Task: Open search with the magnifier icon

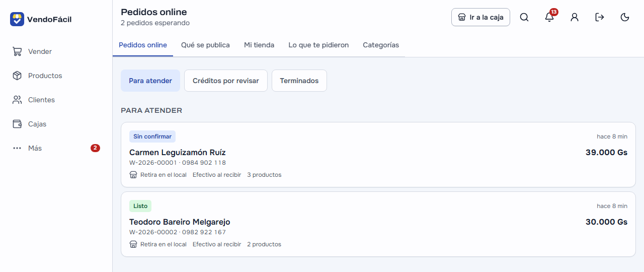Action: tap(524, 17)
